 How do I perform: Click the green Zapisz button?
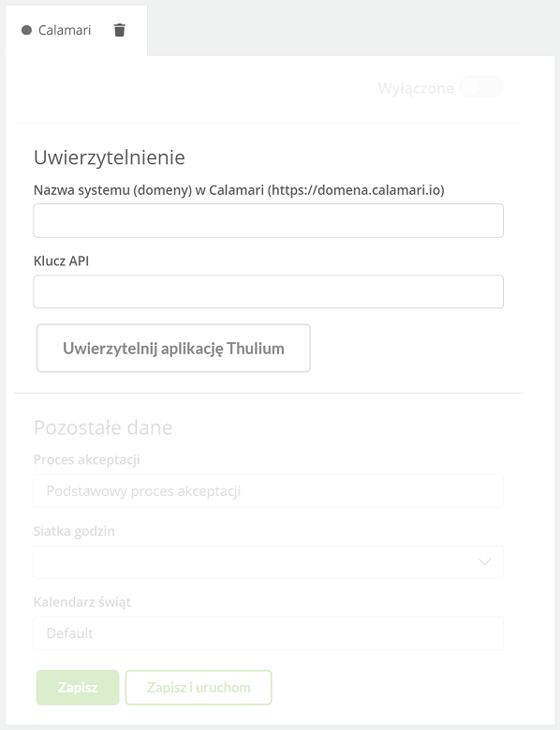point(78,688)
